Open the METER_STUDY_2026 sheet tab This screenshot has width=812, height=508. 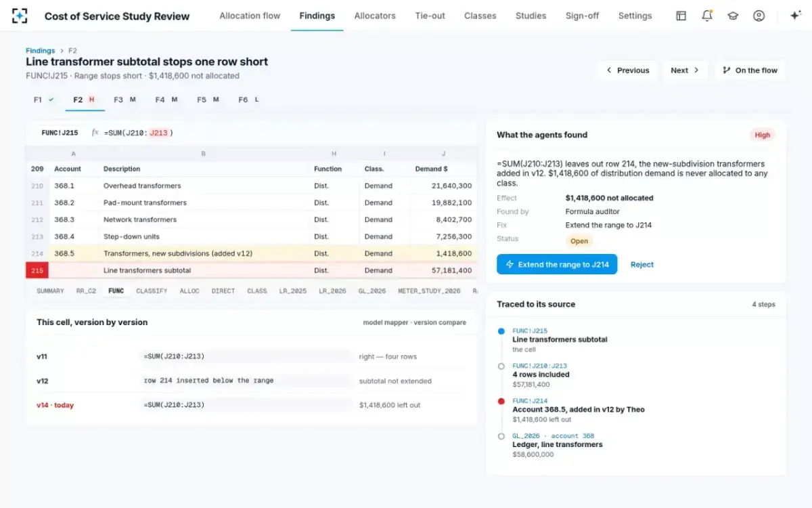(x=429, y=291)
